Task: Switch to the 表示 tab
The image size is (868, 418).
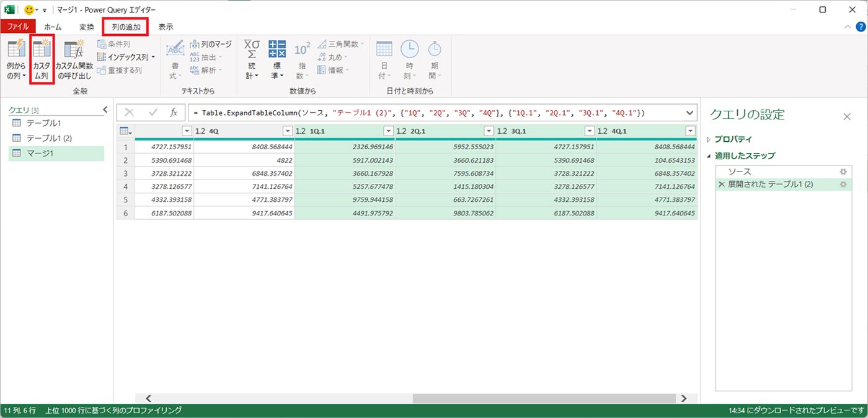Action: coord(166,27)
